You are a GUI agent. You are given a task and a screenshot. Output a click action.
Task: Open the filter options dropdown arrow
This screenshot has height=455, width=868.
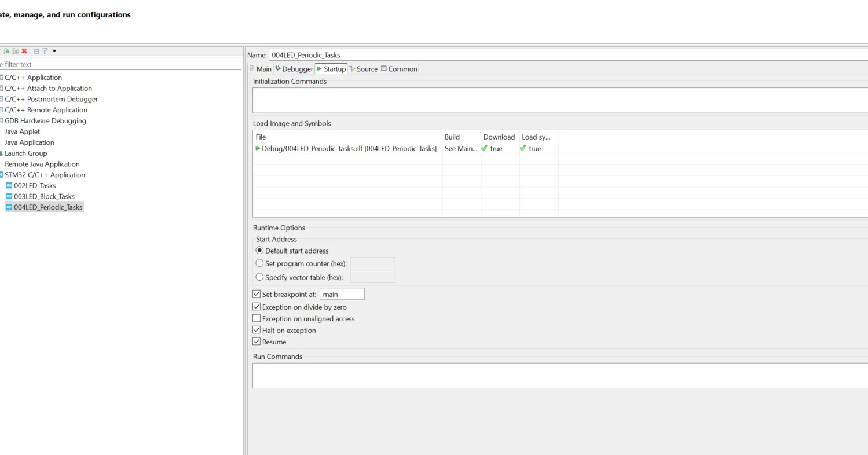[54, 51]
